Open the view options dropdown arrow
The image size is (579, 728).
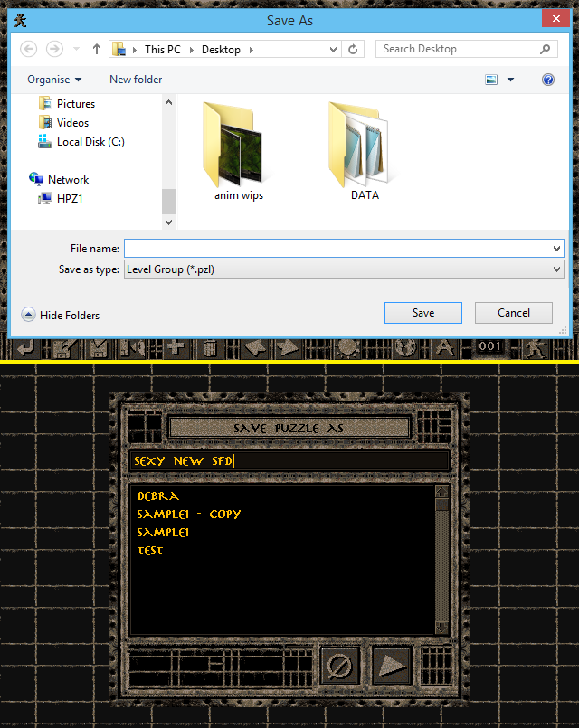[511, 80]
